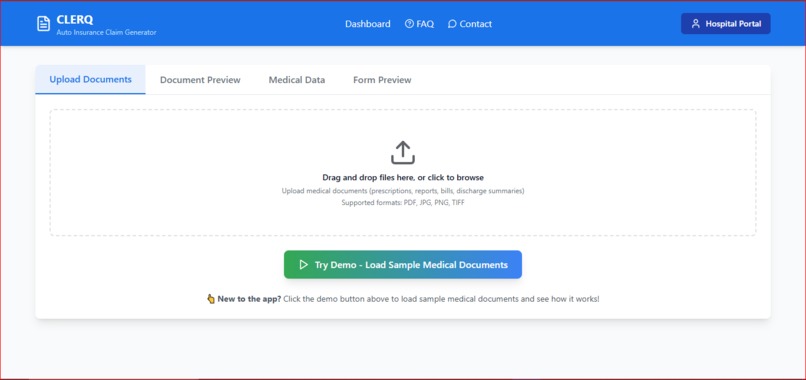Open the FAQ page

click(419, 24)
